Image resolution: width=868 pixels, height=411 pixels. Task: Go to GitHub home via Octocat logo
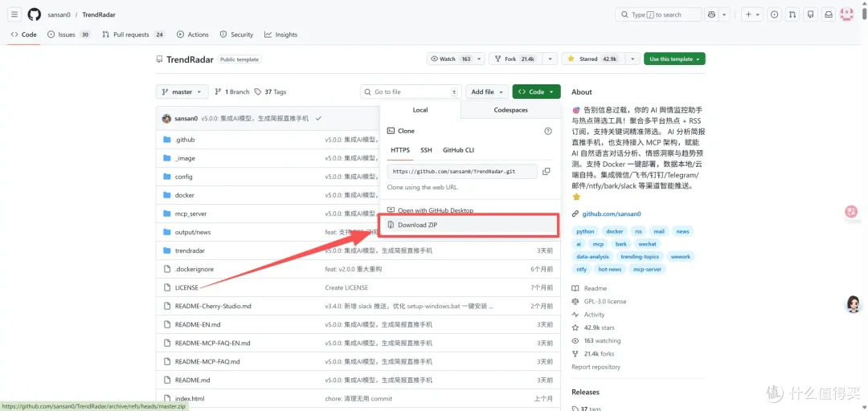pyautogui.click(x=35, y=14)
